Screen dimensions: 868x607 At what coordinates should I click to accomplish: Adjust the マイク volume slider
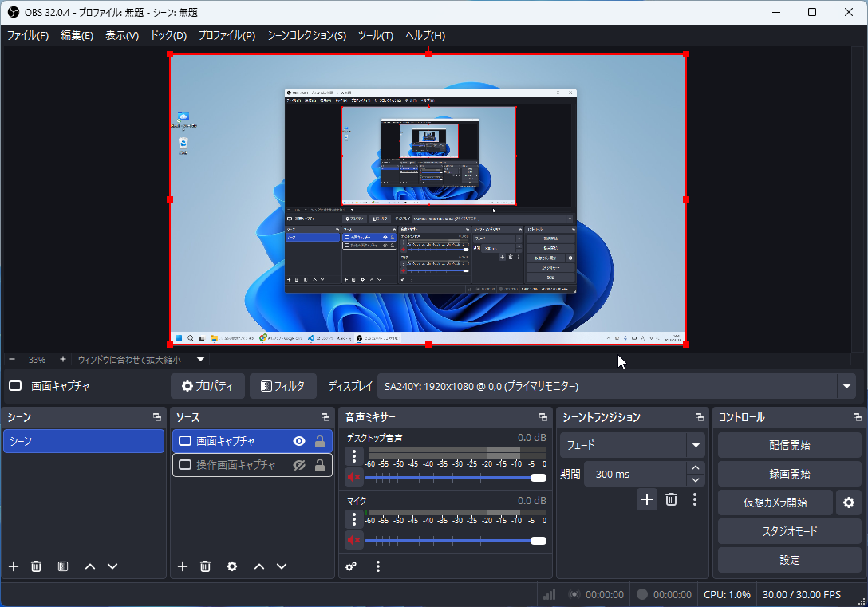[x=538, y=541]
